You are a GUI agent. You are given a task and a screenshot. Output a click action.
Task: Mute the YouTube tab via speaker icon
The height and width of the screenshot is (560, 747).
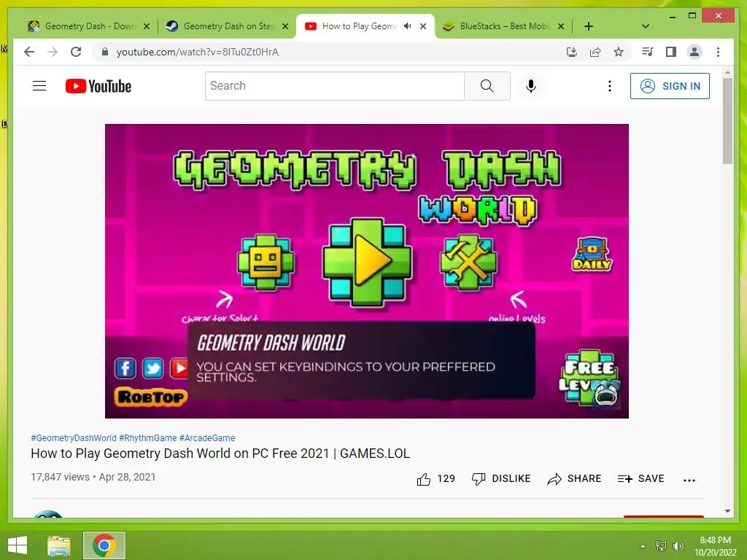click(407, 26)
